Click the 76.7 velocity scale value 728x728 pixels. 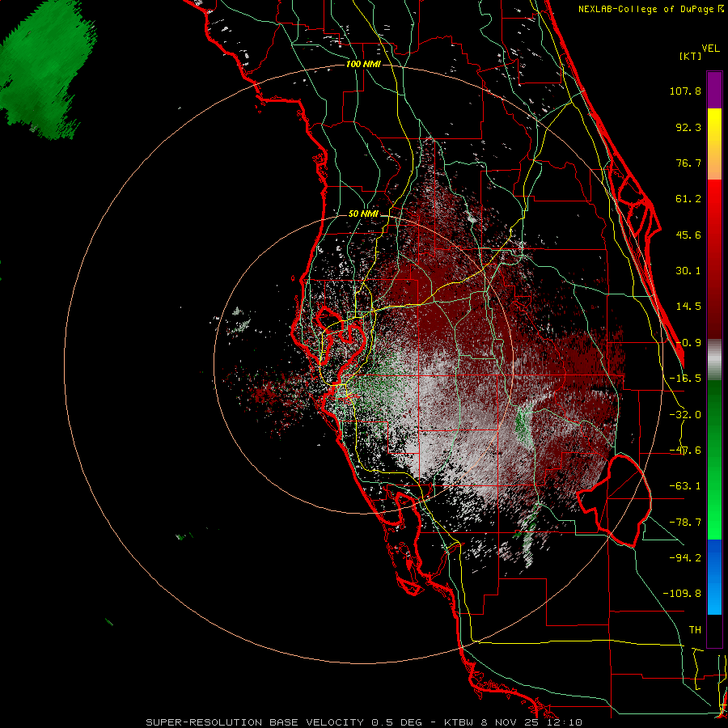click(688, 163)
